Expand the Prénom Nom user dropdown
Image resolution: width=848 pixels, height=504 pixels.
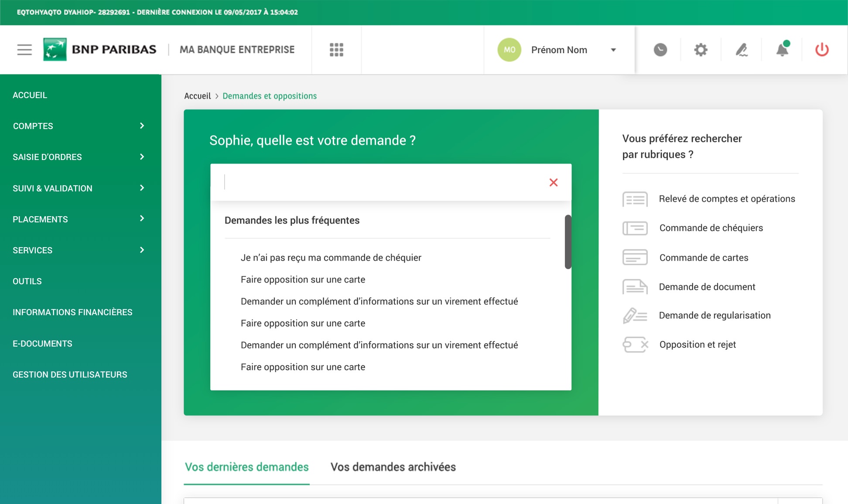pyautogui.click(x=613, y=50)
